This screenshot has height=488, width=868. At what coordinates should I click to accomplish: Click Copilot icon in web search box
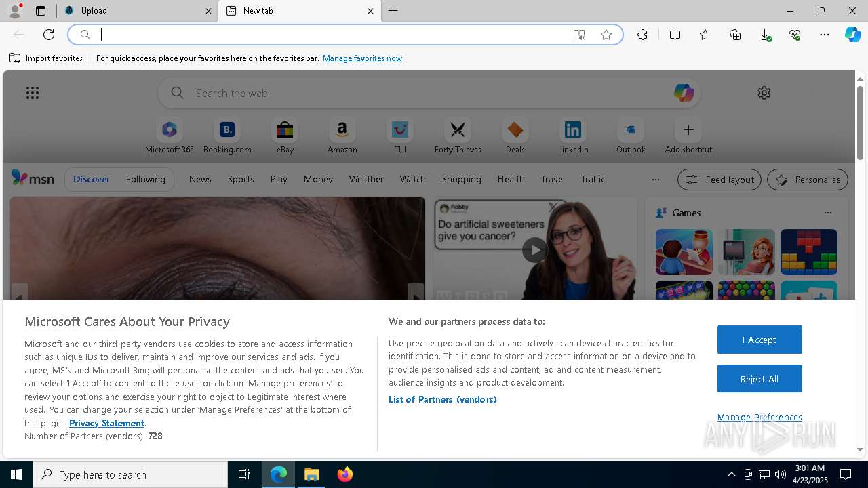point(684,93)
